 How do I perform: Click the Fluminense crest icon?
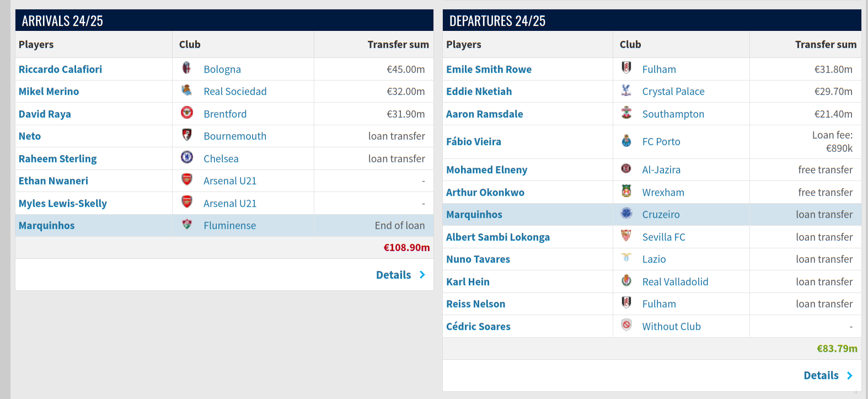pyautogui.click(x=187, y=224)
